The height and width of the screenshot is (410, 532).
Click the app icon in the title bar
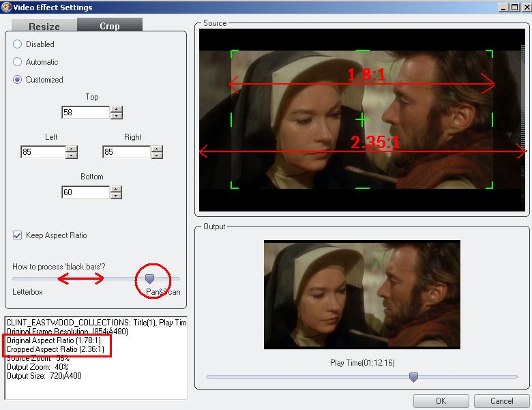pos(6,7)
